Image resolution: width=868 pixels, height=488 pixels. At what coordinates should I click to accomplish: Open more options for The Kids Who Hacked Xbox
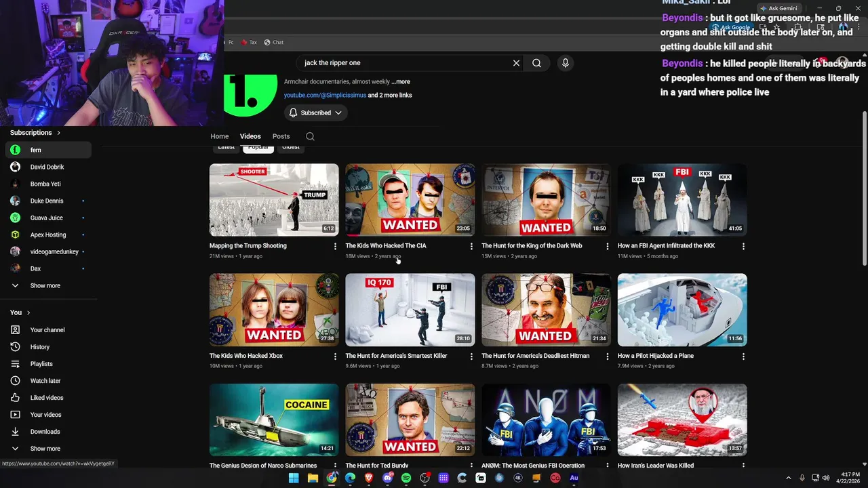tap(335, 357)
